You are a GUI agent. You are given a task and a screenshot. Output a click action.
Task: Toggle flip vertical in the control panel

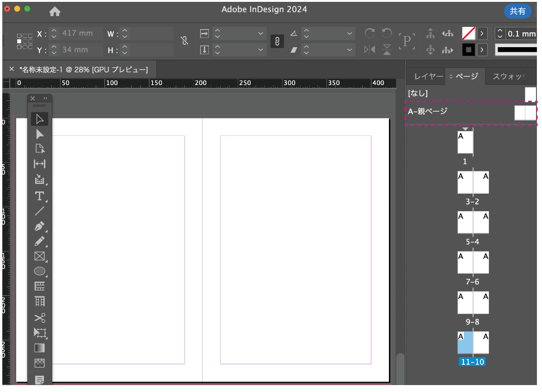(388, 49)
